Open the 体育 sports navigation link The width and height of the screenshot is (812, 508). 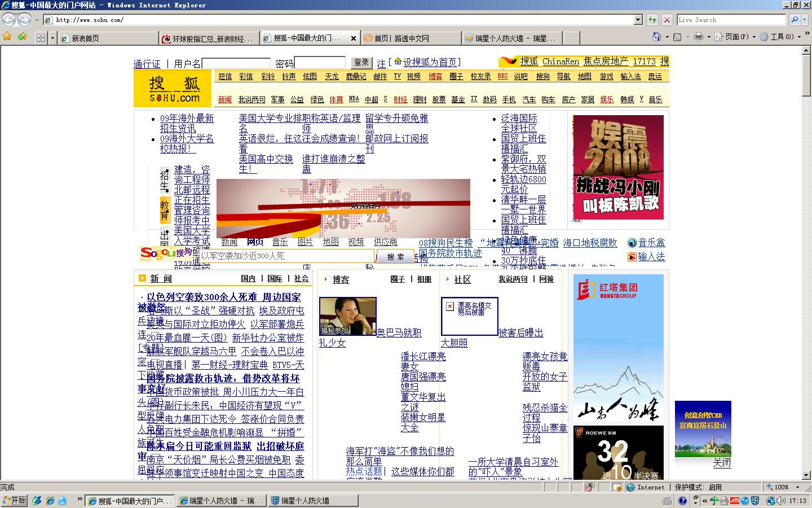(x=336, y=99)
